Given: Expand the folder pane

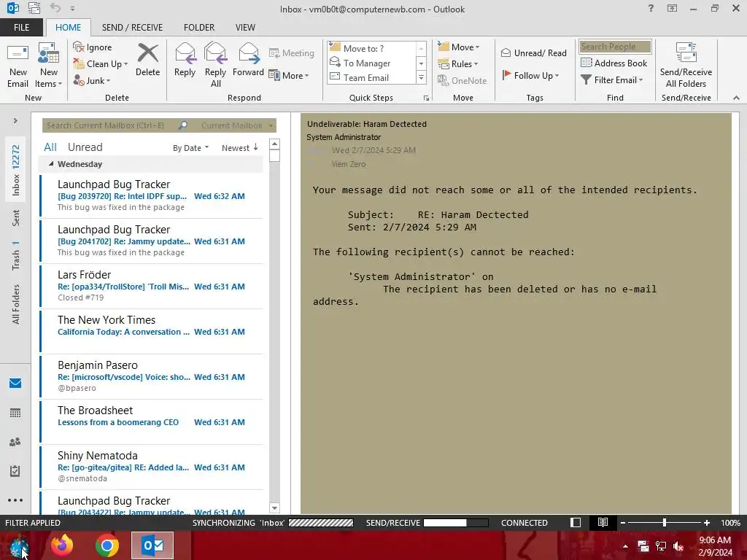Looking at the screenshot, I should point(15,121).
